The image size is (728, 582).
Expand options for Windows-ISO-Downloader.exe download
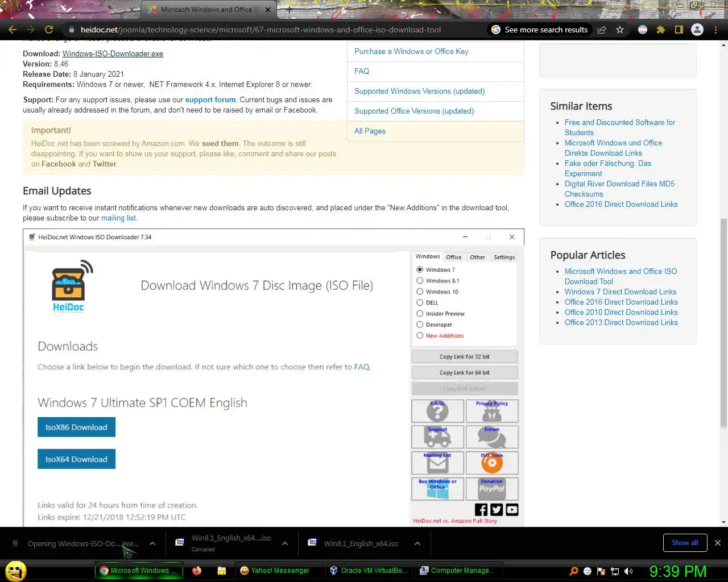point(152,543)
